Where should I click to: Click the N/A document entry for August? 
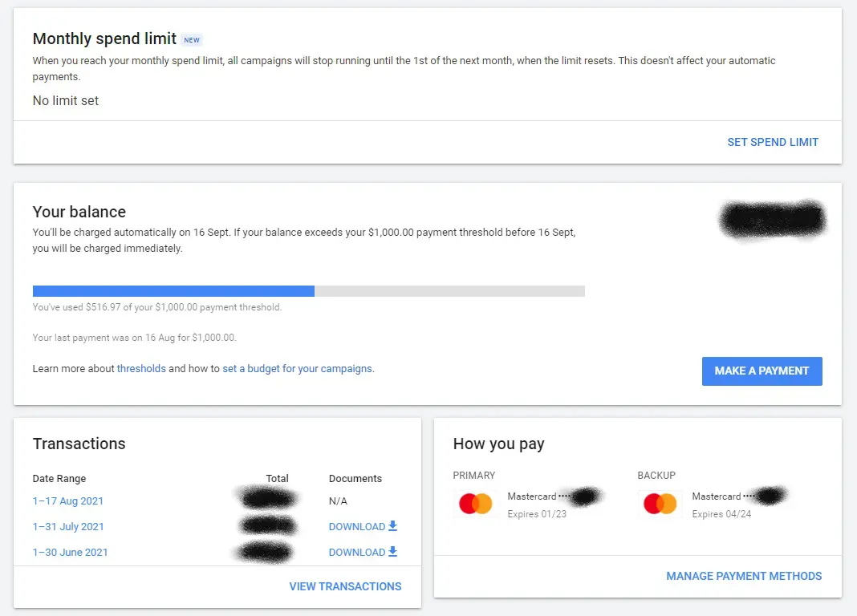(x=339, y=501)
